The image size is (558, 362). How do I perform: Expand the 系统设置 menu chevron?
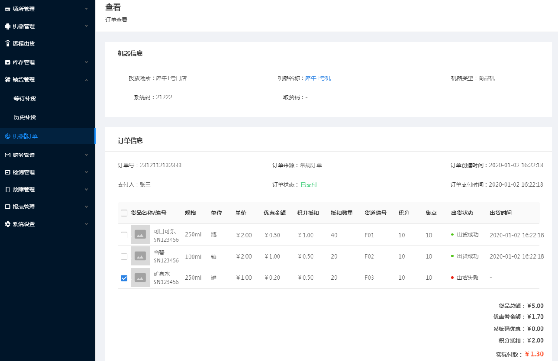pos(86,224)
